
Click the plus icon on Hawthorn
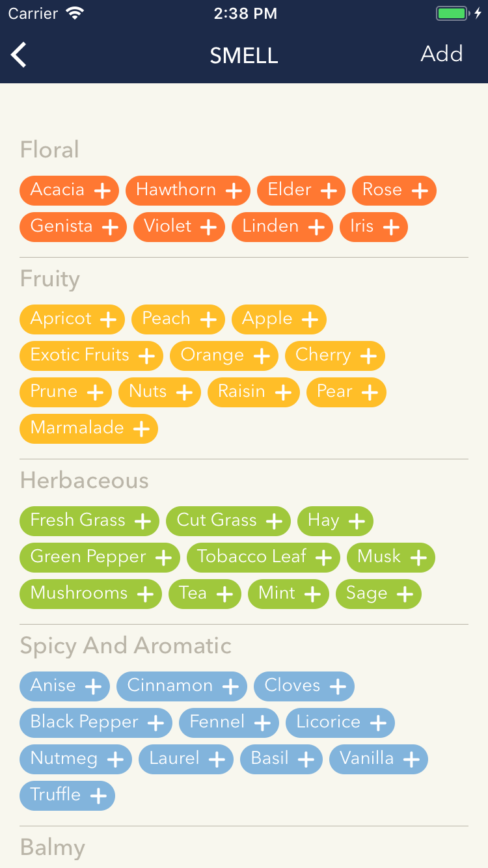pos(234,191)
